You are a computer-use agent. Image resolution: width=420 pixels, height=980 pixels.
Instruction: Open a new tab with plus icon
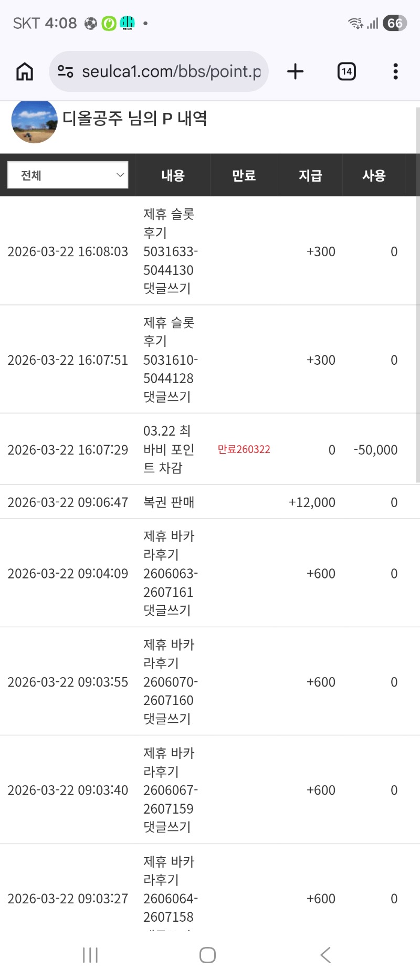pyautogui.click(x=296, y=71)
